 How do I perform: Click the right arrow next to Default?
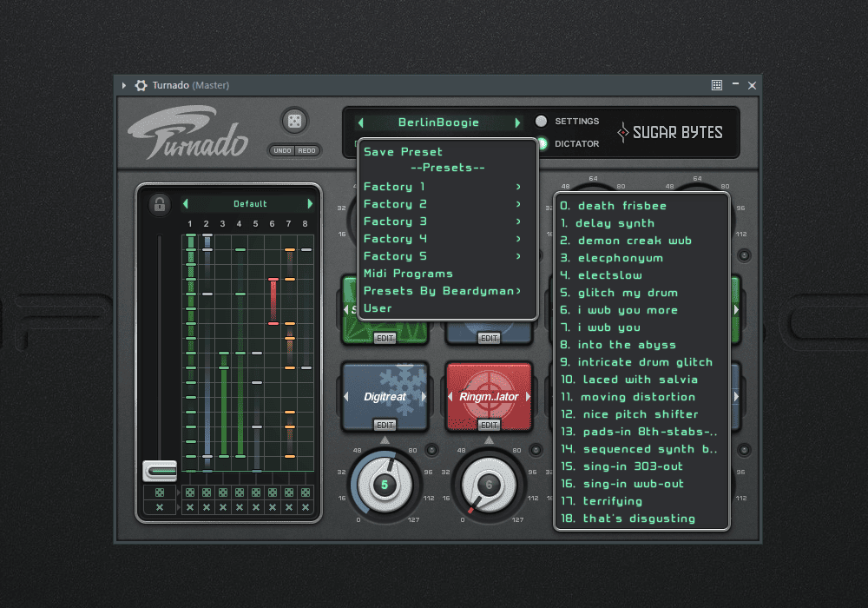pyautogui.click(x=310, y=204)
